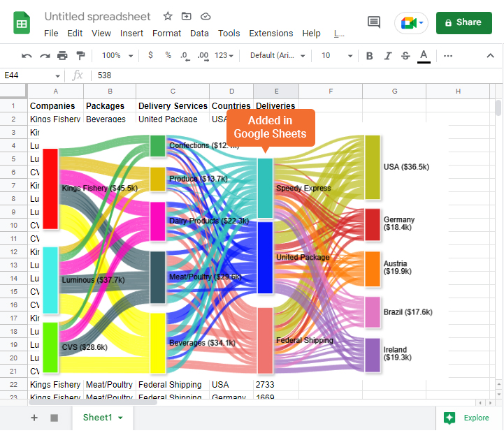
Task: Open the Edit menu
Action: [x=75, y=34]
